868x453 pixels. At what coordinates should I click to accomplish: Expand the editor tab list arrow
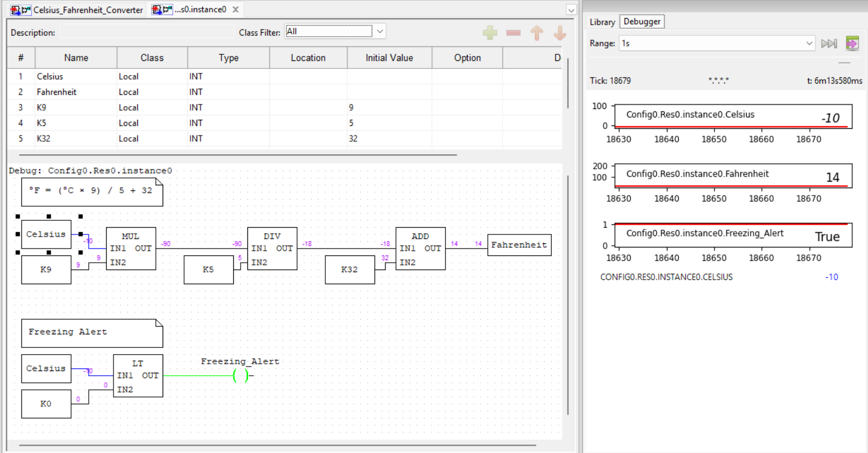(x=571, y=10)
